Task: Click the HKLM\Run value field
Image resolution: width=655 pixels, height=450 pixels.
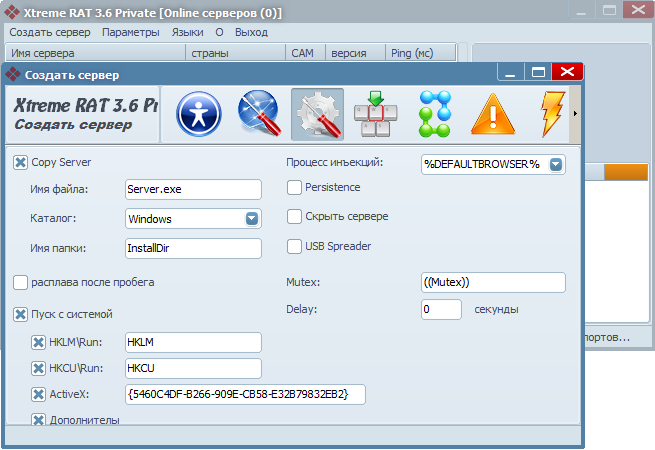Action: coord(193,342)
